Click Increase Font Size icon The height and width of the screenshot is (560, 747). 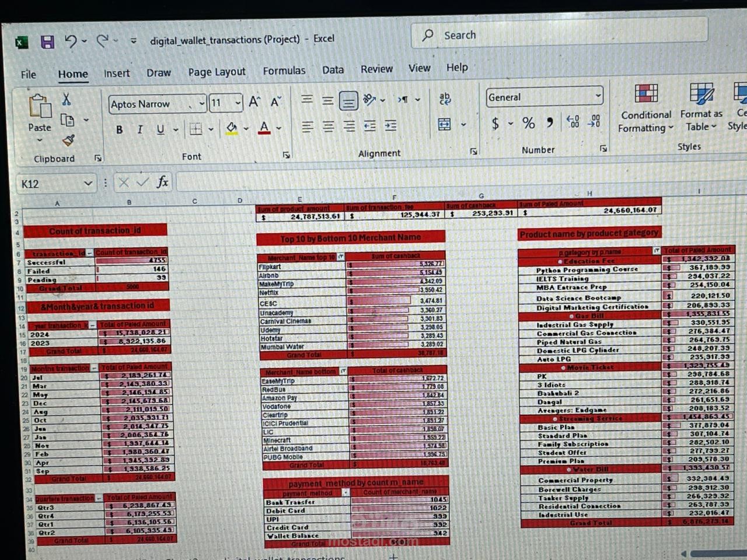point(254,102)
